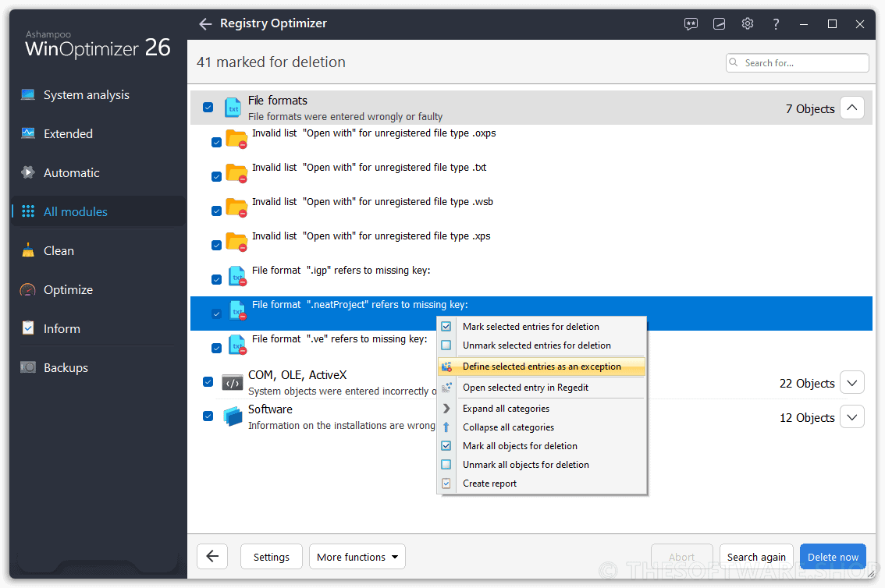Image resolution: width=885 pixels, height=588 pixels.
Task: Uncheck the .wsb entry checkbox
Action: coord(217,211)
